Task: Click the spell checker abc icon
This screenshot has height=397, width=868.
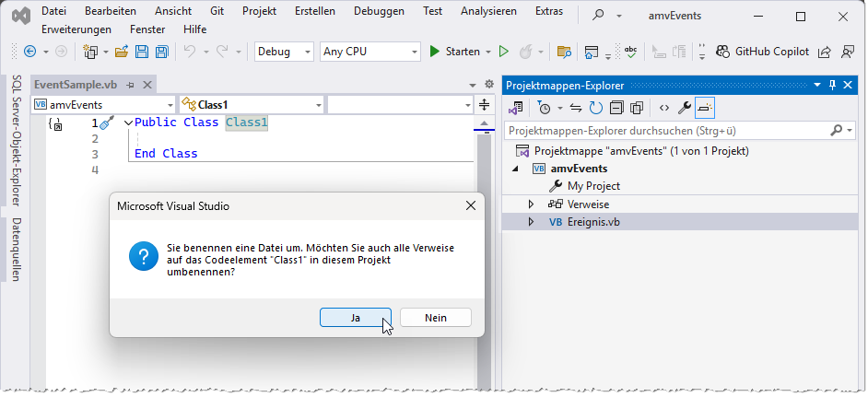Action: pyautogui.click(x=630, y=52)
